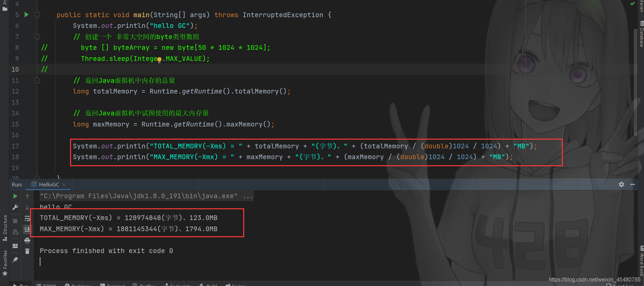Click line number 10 in gutter
This screenshot has height=286, width=644.
[x=15, y=69]
